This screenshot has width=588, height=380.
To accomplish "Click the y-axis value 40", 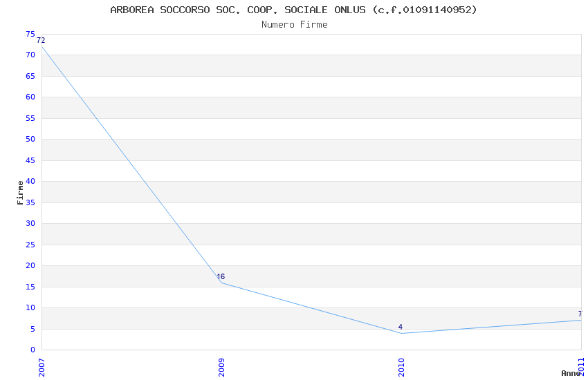I will coord(30,181).
